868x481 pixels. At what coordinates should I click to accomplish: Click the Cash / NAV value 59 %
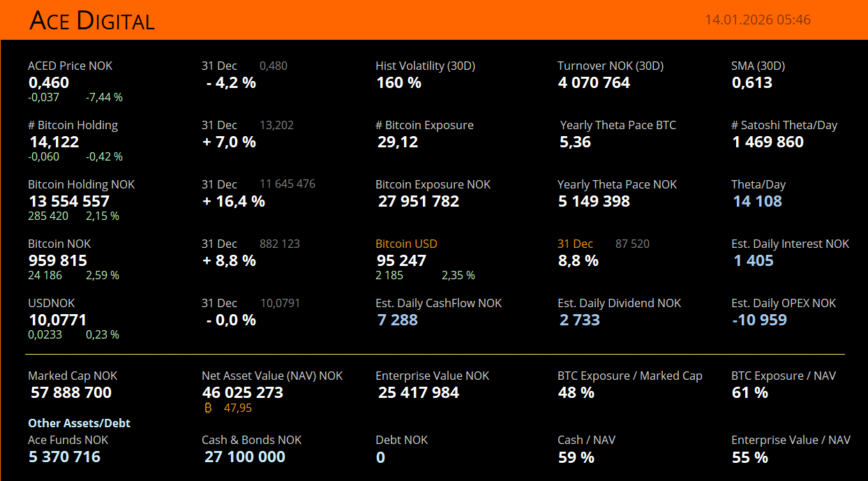(576, 457)
